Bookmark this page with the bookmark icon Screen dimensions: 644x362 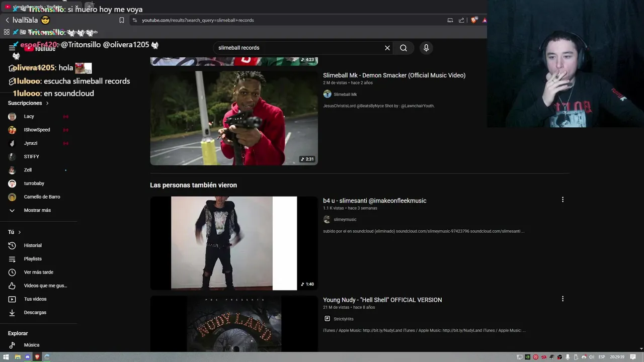coord(122,20)
